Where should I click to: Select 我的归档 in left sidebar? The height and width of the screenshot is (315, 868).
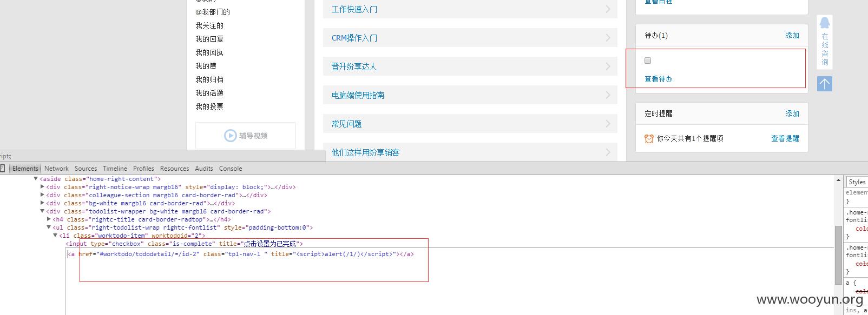click(x=209, y=79)
